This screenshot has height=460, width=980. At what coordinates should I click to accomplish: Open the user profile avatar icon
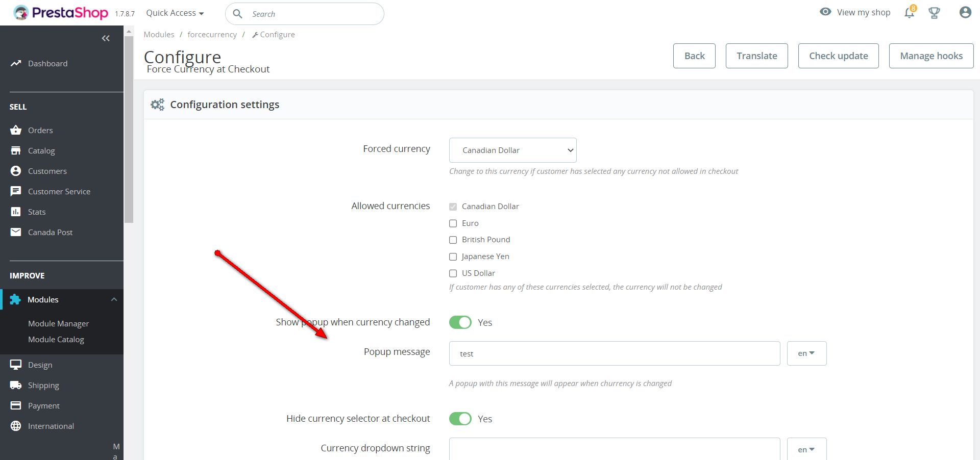coord(965,13)
